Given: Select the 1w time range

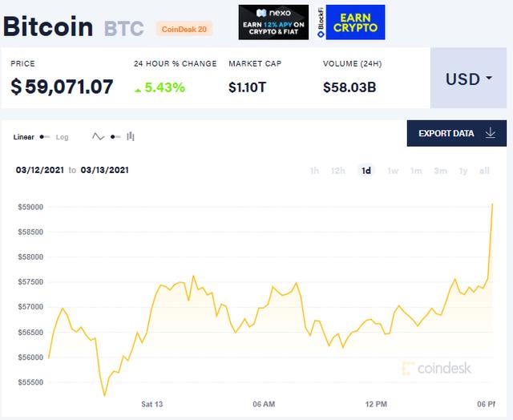Looking at the screenshot, I should (393, 171).
